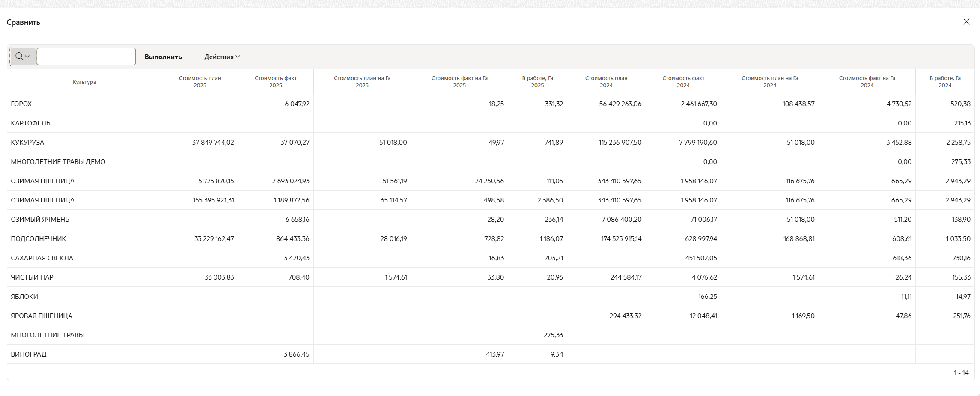Click the Культура column header
Image resolution: width=980 pixels, height=396 pixels.
pyautogui.click(x=84, y=82)
